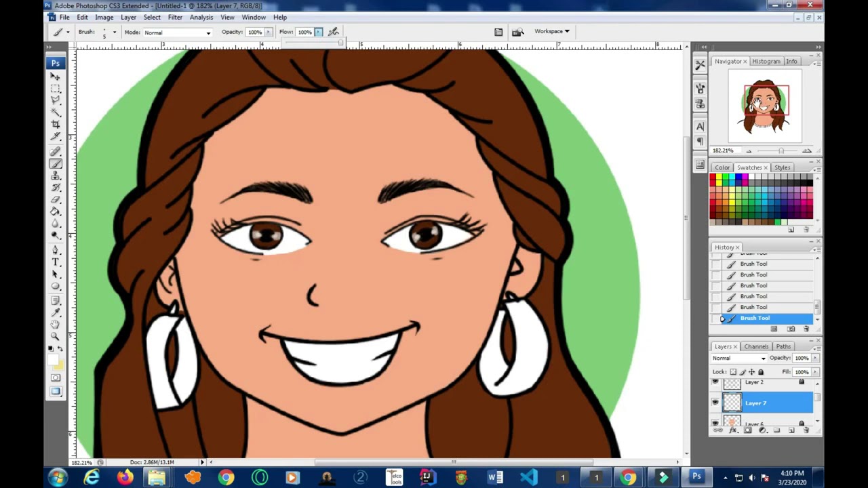Switch to the Styles tab

pyautogui.click(x=782, y=167)
